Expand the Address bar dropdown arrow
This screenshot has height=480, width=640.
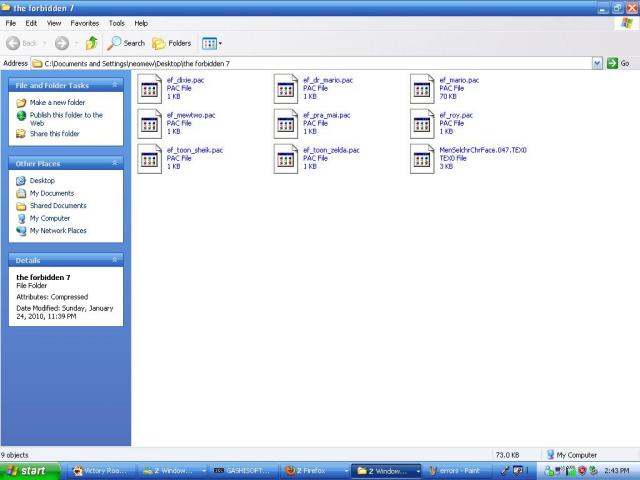pos(598,63)
